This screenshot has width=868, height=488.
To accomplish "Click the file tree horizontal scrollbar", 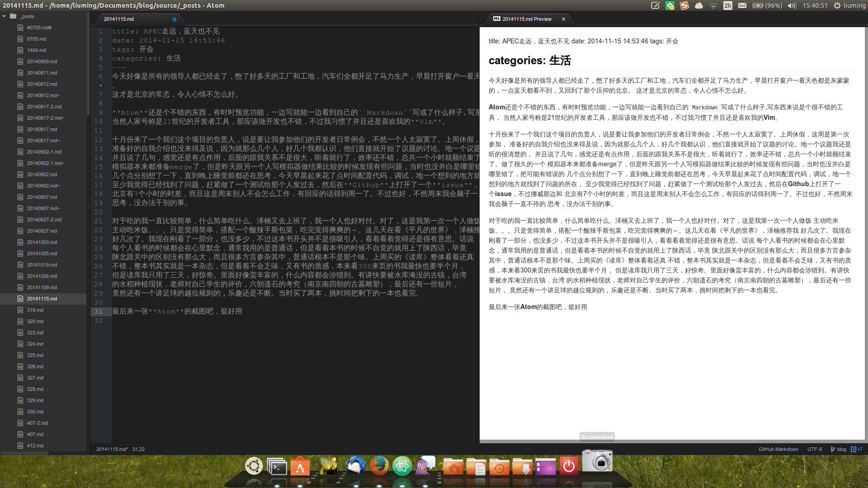I will pyautogui.click(x=25, y=453).
